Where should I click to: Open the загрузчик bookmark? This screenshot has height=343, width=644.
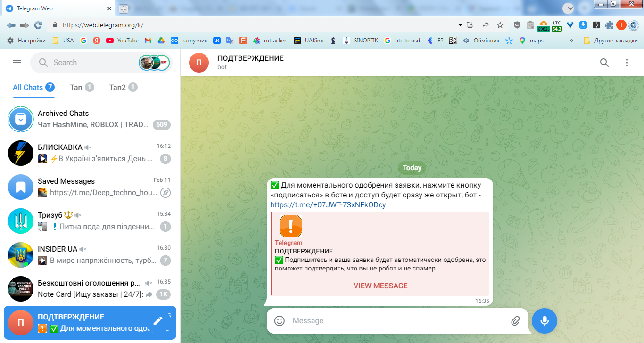click(189, 41)
